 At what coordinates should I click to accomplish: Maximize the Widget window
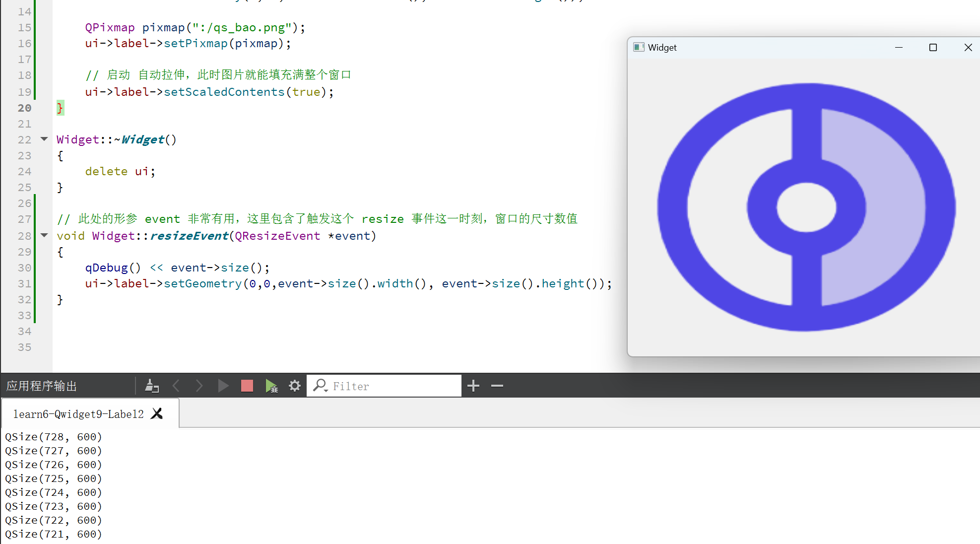pyautogui.click(x=933, y=47)
